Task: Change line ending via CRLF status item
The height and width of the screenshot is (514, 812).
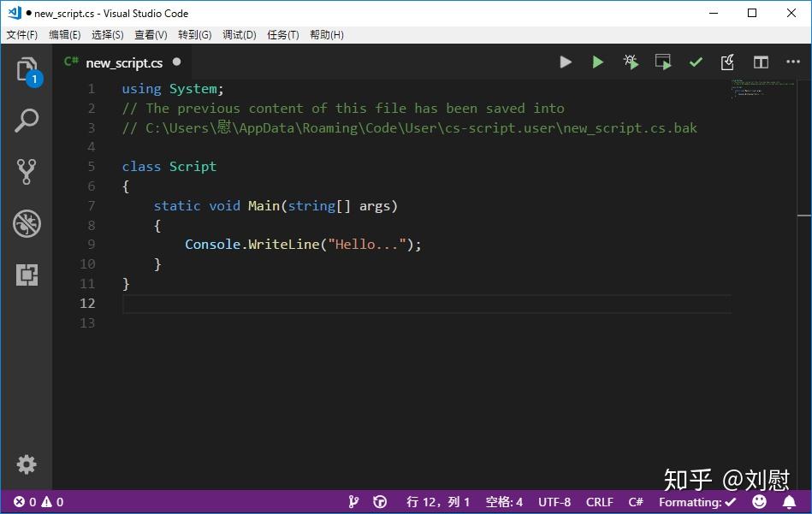Action: pyautogui.click(x=600, y=501)
